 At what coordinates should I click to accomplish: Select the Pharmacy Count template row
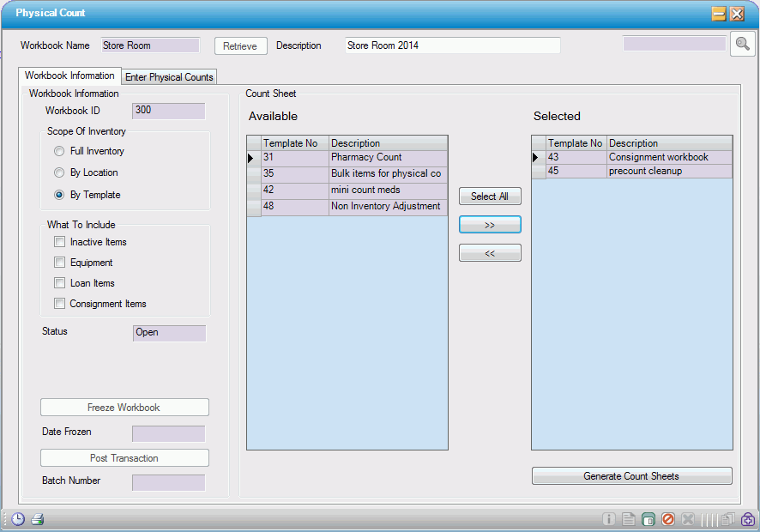click(366, 158)
